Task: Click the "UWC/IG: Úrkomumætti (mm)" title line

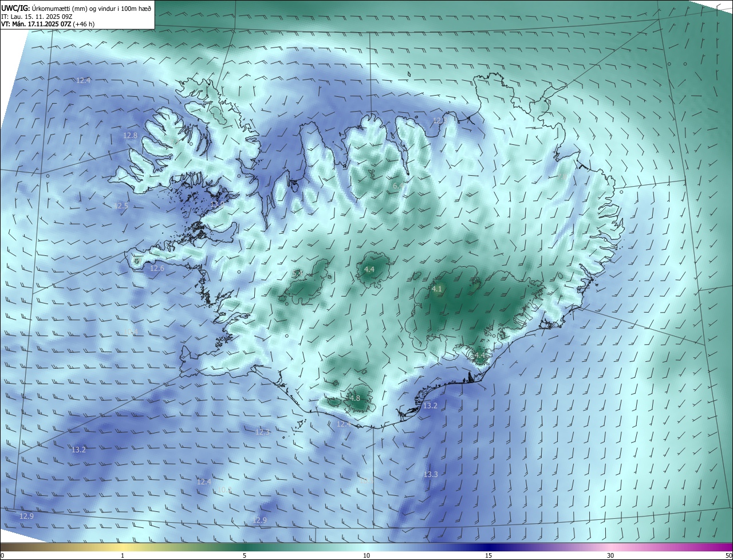Action: pyautogui.click(x=76, y=8)
